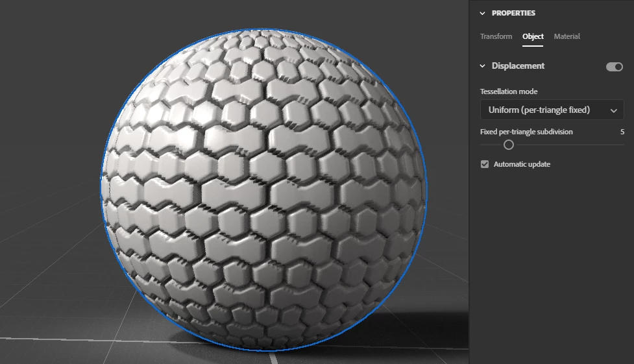Click the Automatic update label text
The width and height of the screenshot is (634, 364).
click(522, 164)
